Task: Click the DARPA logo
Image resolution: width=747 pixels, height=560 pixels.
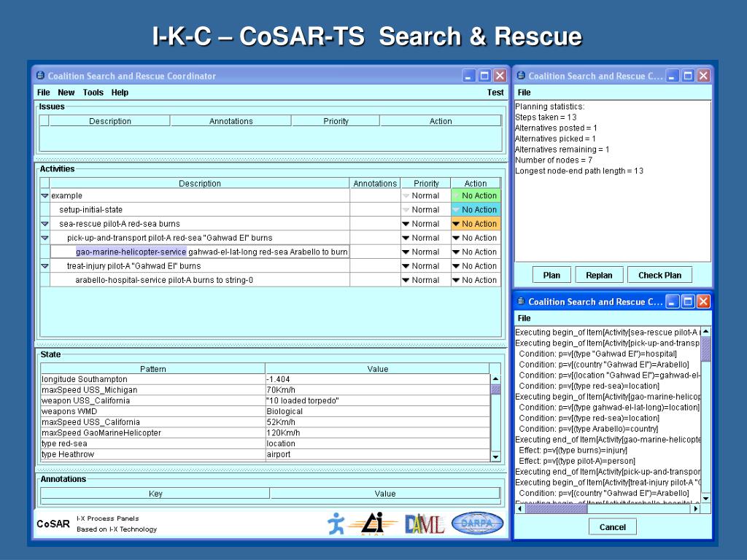Action: [x=477, y=524]
